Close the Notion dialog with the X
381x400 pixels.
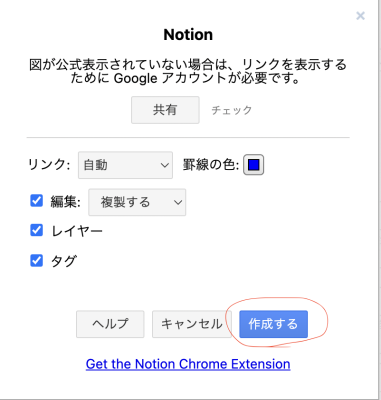click(360, 16)
